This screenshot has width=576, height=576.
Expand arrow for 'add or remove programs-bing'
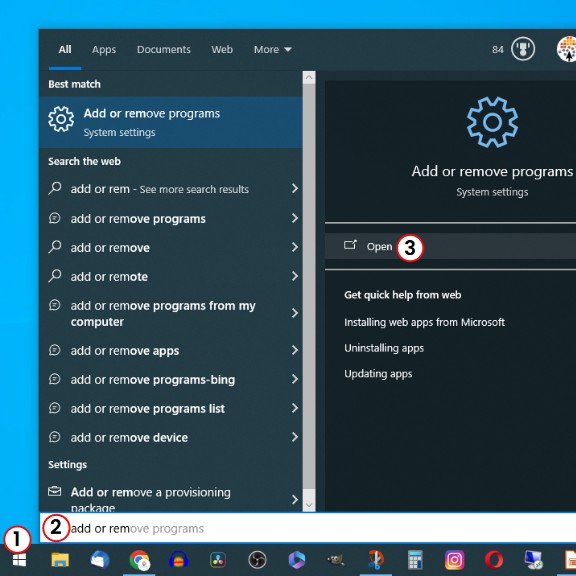[x=295, y=379]
